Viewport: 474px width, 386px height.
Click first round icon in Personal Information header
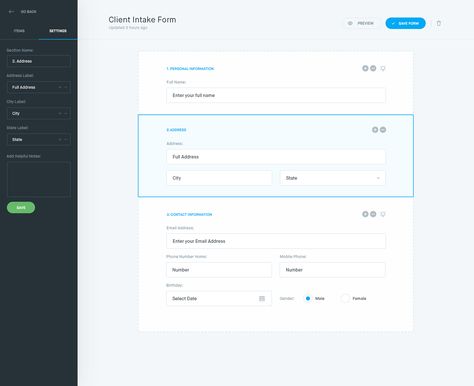[365, 68]
